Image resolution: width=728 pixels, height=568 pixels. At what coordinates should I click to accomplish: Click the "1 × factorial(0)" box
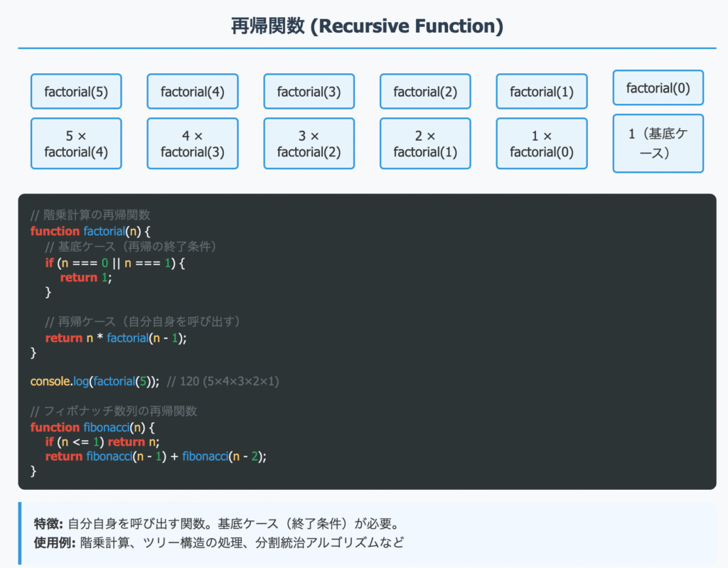542,144
